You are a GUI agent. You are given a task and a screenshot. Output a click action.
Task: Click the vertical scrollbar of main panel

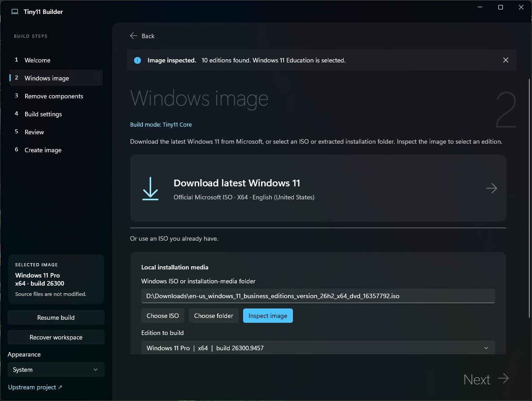coord(529,198)
